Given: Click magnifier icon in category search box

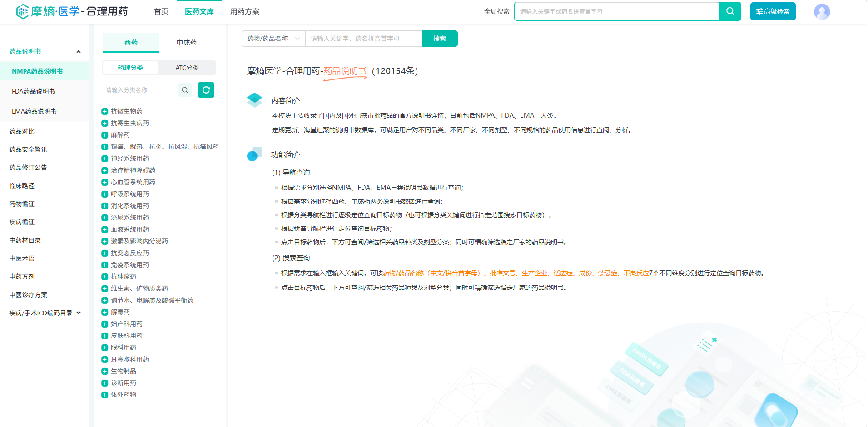Looking at the screenshot, I should pyautogui.click(x=185, y=90).
